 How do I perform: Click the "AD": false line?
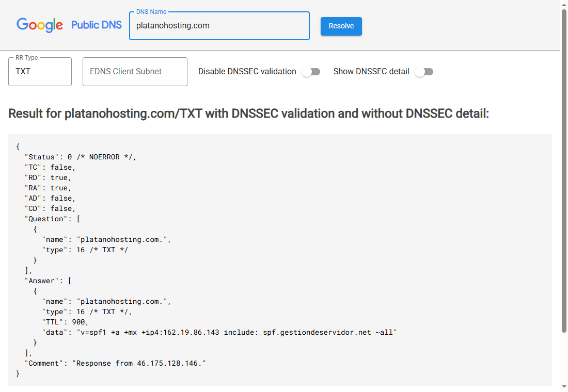pyautogui.click(x=50, y=198)
